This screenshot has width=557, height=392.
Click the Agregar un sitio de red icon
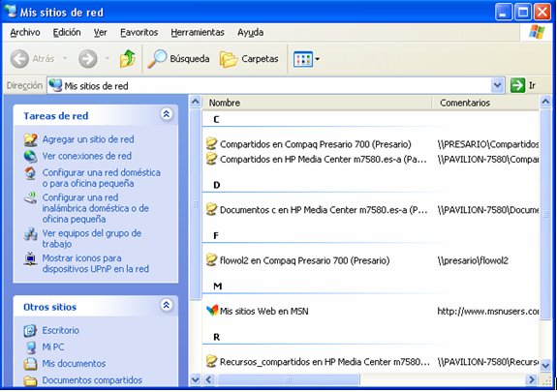point(31,139)
